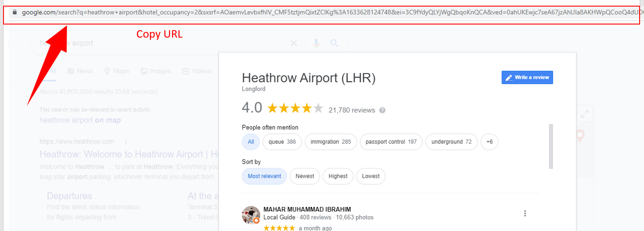The width and height of the screenshot is (644, 231).
Task: Open three-dot menu beside heathrow.com URL
Action: (x=126, y=141)
